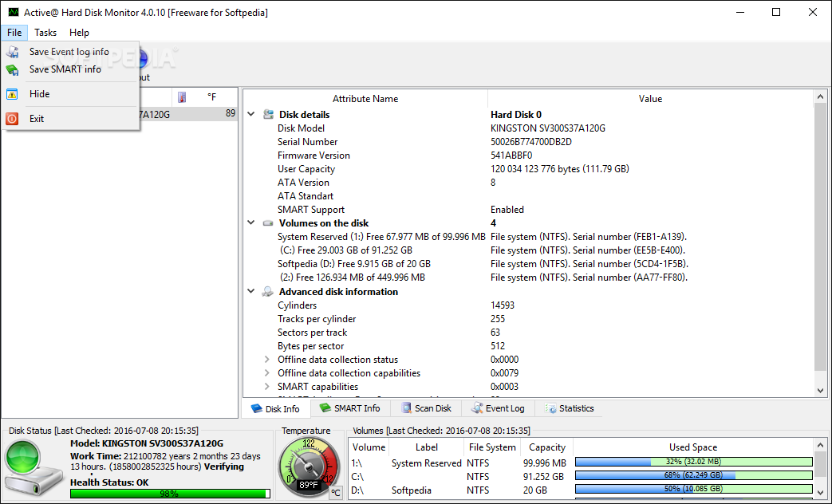This screenshot has height=504, width=832.
Task: Click the Advanced disk information icon
Action: (269, 291)
